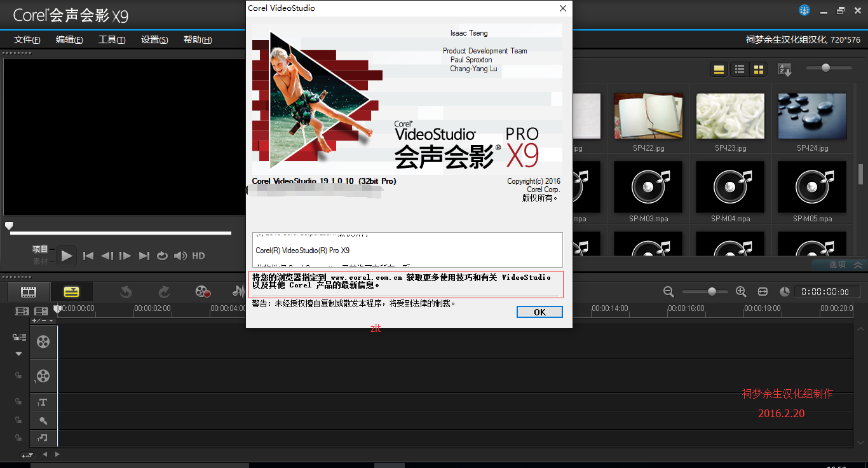Select the main video track button

point(43,342)
